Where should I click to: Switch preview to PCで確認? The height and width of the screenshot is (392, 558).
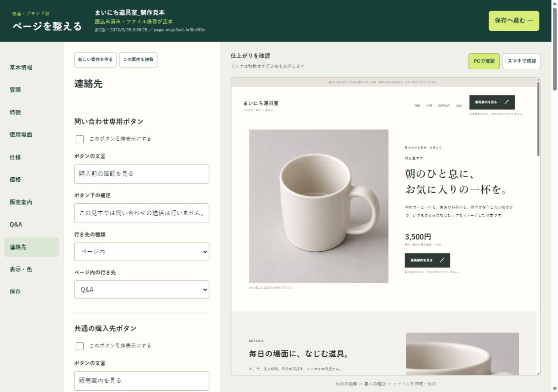tap(484, 61)
